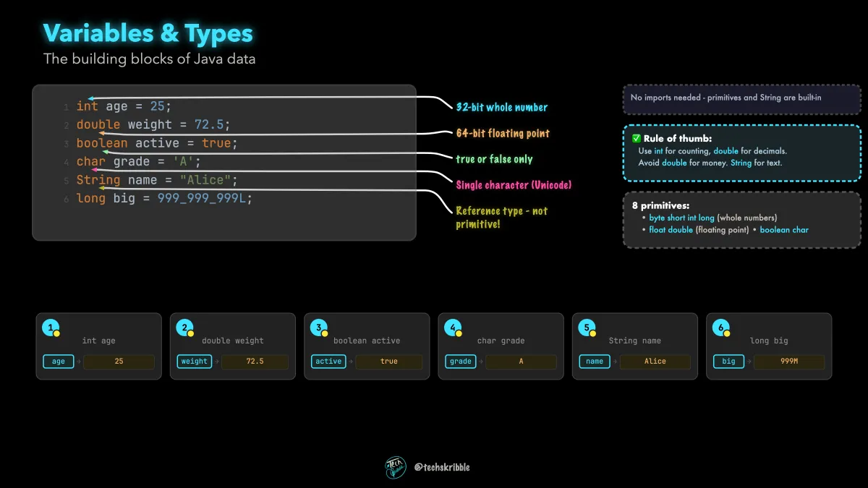Click the value box showing 999M

(x=789, y=361)
